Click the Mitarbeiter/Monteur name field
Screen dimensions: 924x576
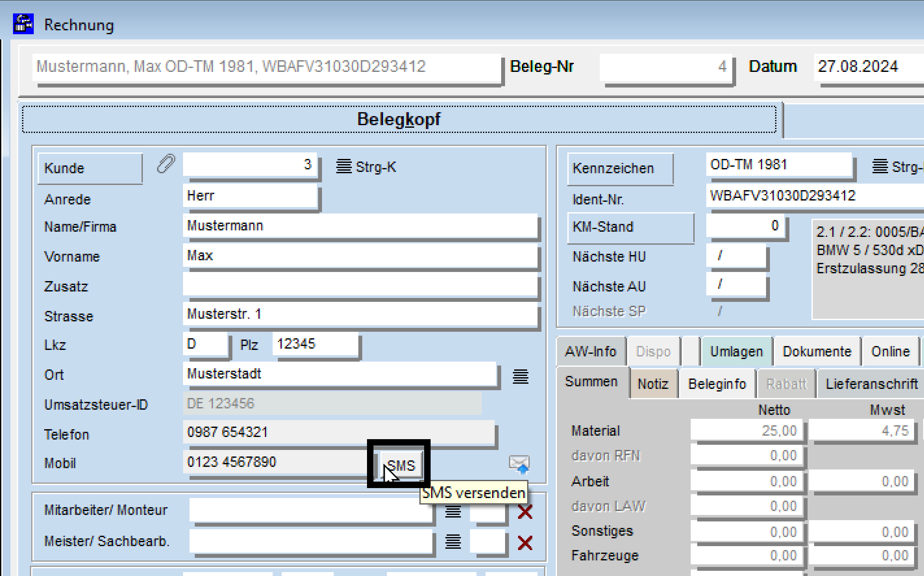311,509
